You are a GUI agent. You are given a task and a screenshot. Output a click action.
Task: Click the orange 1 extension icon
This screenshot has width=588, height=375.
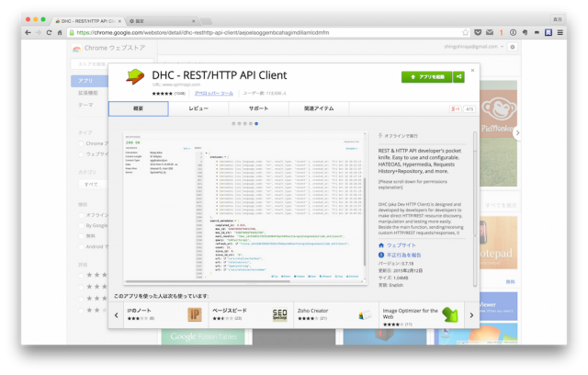[x=501, y=32]
